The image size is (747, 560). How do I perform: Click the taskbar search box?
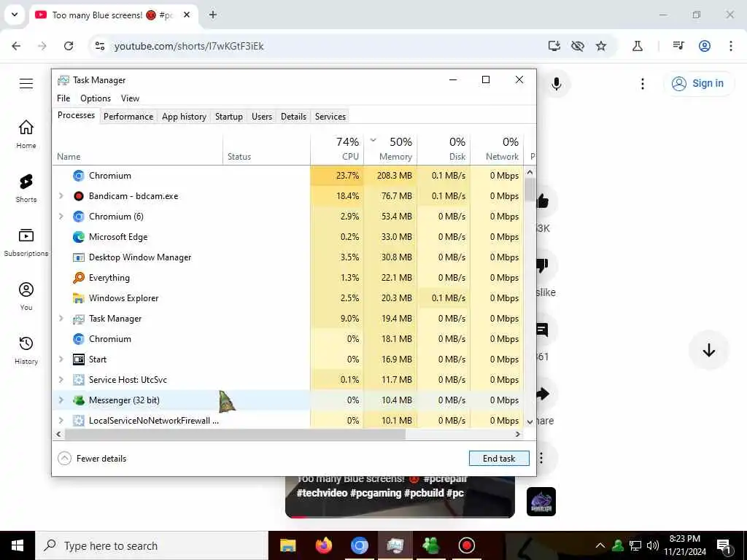pyautogui.click(x=152, y=545)
